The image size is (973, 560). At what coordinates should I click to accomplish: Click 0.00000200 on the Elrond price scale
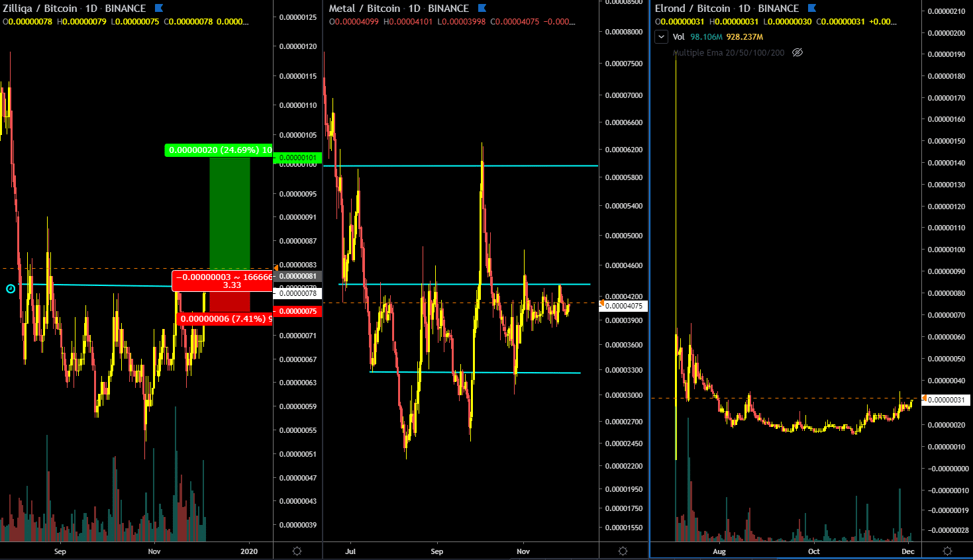pos(947,33)
